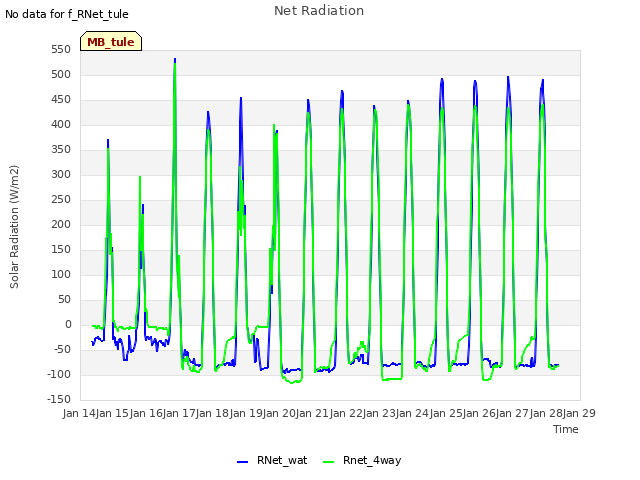The image size is (640, 480).
Task: Click the -100 y-axis tick label
Action: [x=59, y=374]
